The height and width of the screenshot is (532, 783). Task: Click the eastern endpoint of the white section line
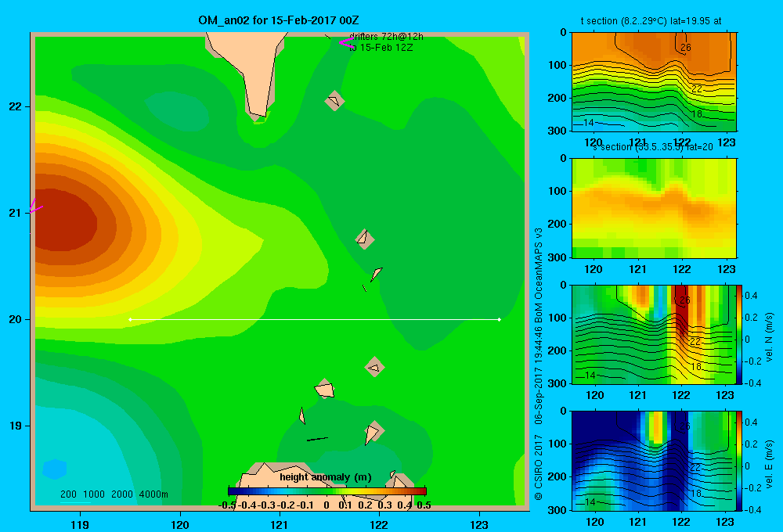(500, 319)
